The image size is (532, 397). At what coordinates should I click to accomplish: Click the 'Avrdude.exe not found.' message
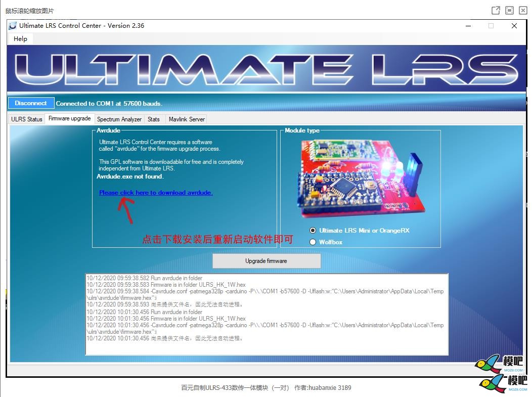pos(130,177)
